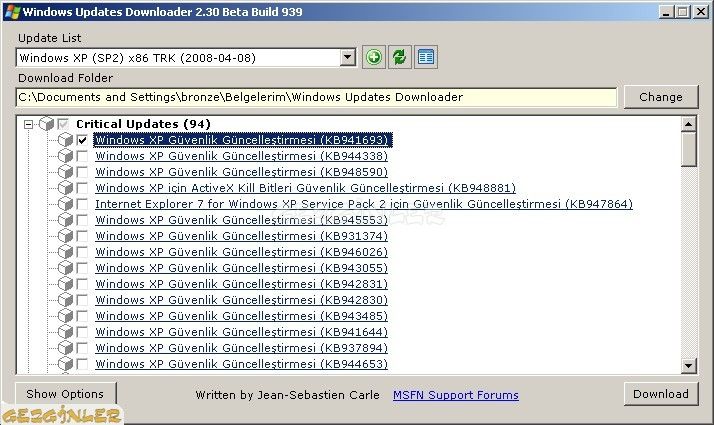714x425 pixels.
Task: Check the KB942830 update checkbox
Action: [x=82, y=300]
